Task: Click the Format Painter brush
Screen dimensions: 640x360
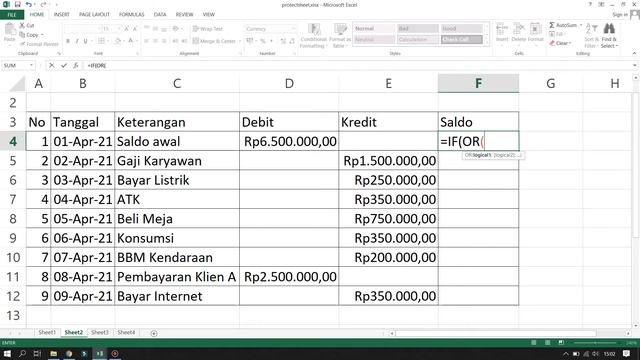Action: 23,44
